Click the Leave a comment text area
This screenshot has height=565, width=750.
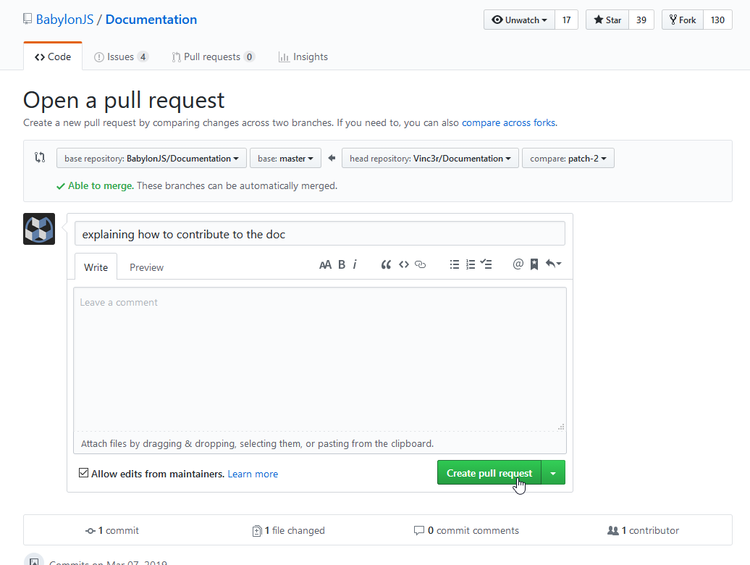coord(320,359)
